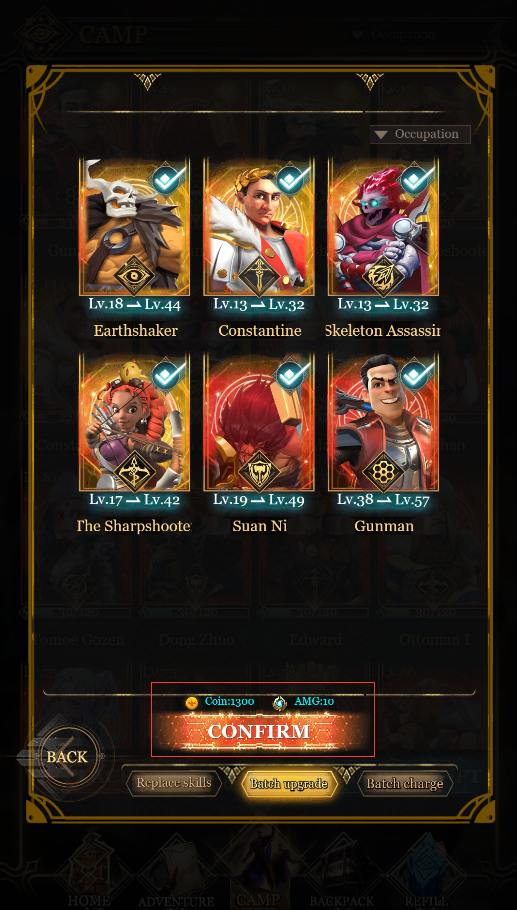Click the AMG currency icon
517x910 pixels.
(x=280, y=702)
